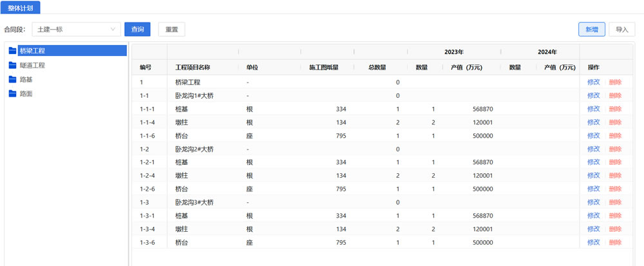Click the 新增 button

point(591,29)
